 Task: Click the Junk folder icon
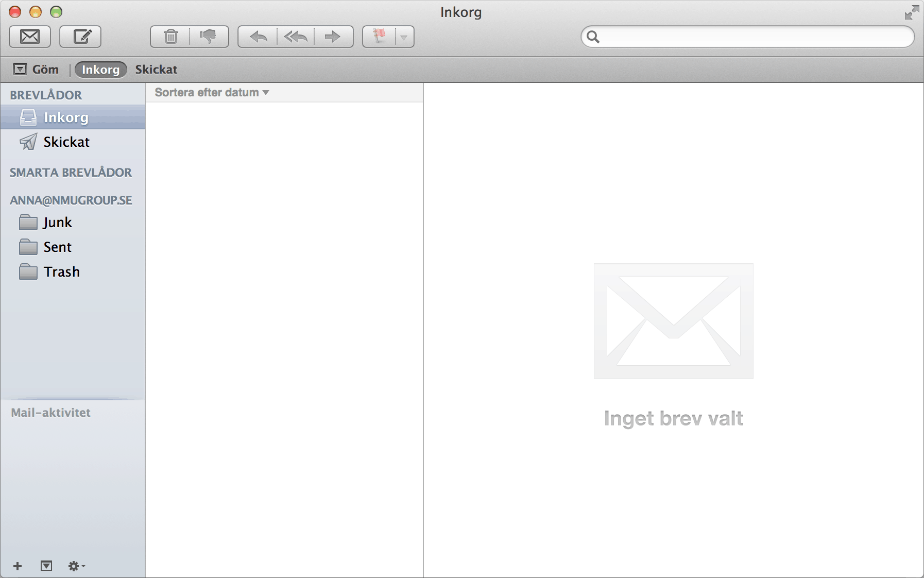click(28, 222)
